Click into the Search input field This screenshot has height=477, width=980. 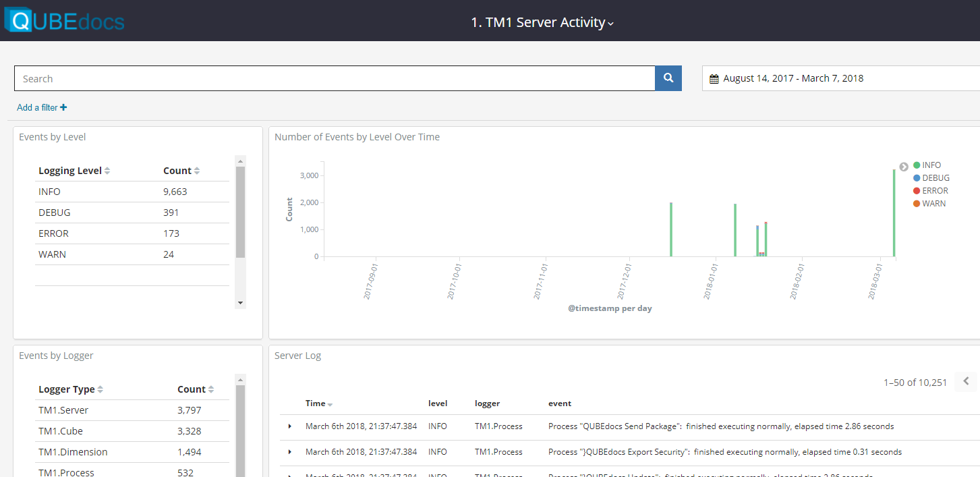[x=335, y=78]
